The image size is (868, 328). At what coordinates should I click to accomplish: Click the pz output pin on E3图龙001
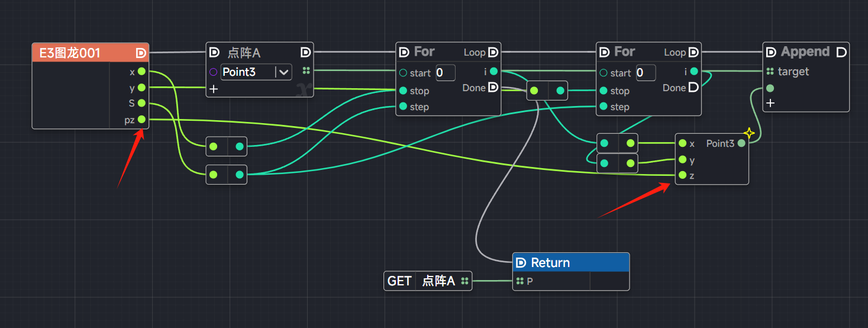coord(141,120)
